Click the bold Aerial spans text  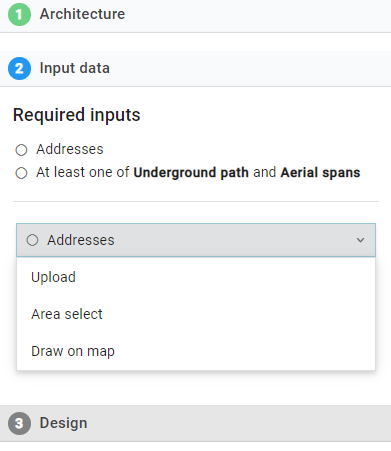pyautogui.click(x=320, y=173)
